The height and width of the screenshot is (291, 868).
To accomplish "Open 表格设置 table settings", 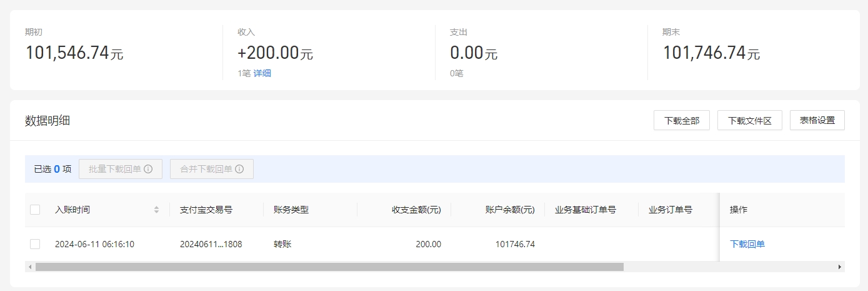I will pos(817,120).
